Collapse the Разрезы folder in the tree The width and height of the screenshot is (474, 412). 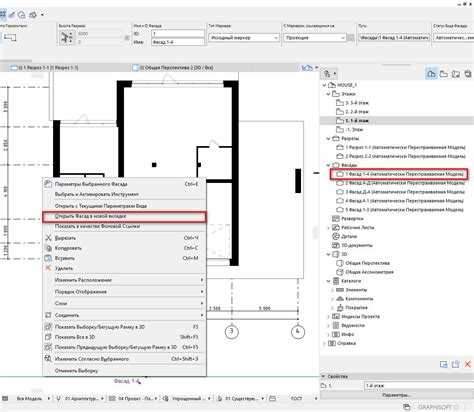(x=328, y=138)
